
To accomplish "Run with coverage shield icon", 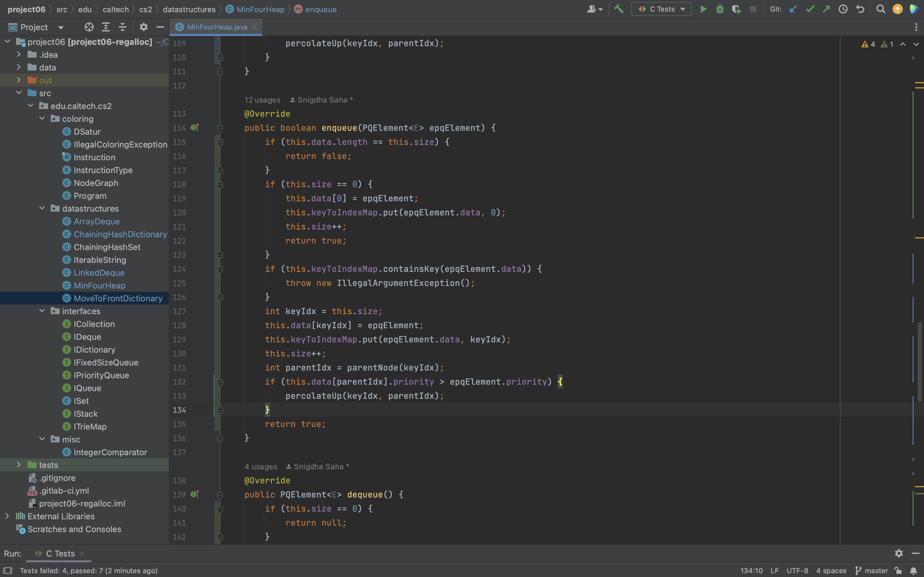I will [x=736, y=9].
